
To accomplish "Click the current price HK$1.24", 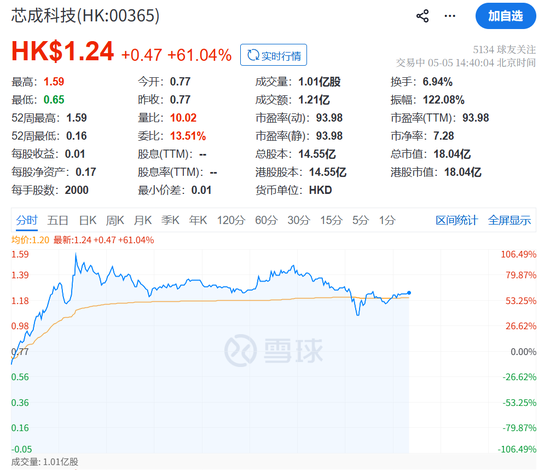I will (x=62, y=51).
